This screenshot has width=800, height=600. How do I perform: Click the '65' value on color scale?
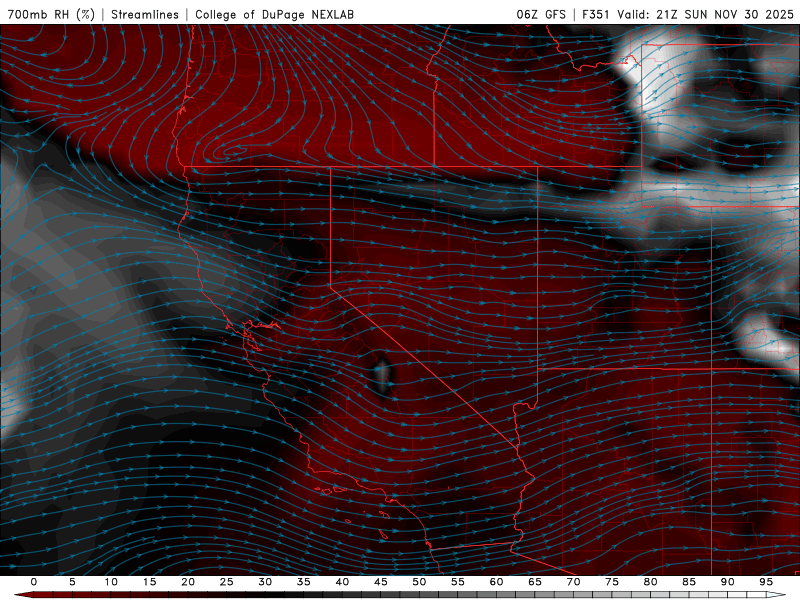point(535,582)
